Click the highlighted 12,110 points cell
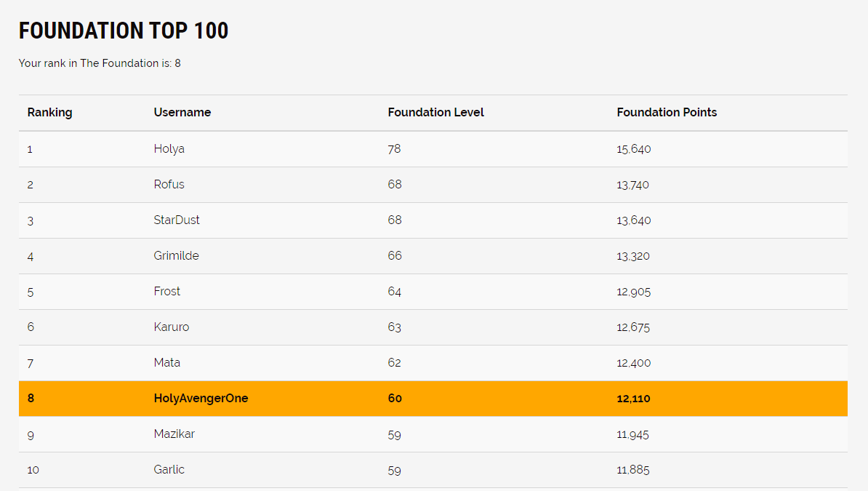Viewport: 868px width, 491px height. pos(633,399)
